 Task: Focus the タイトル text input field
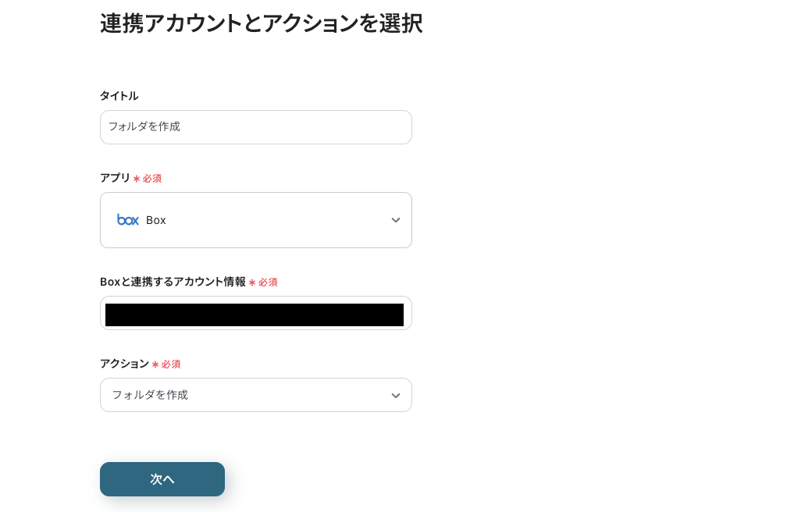click(256, 127)
